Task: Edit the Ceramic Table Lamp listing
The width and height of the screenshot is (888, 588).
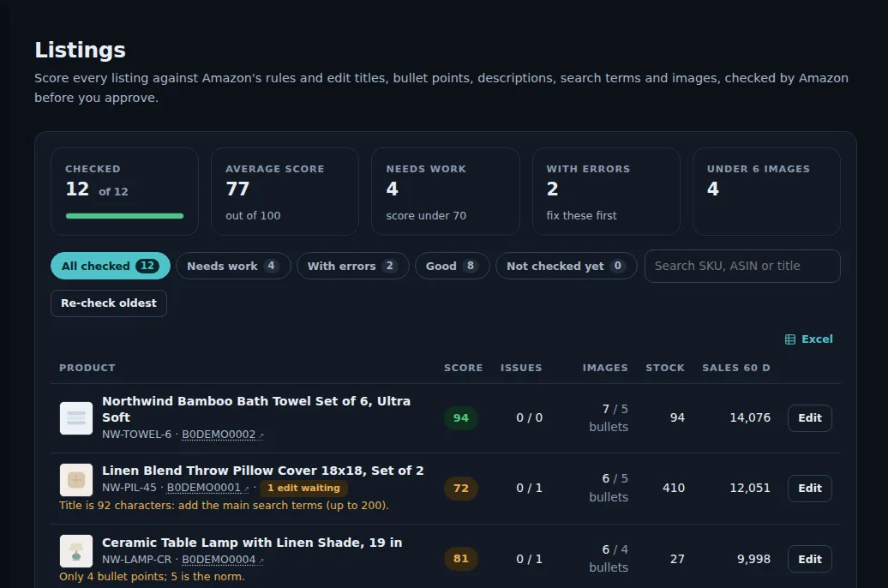Action: point(810,559)
